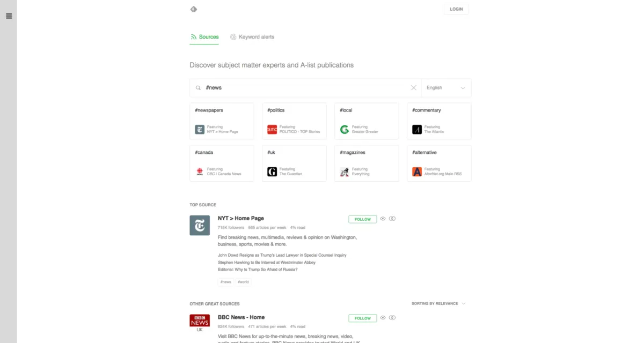
Task: Clear the #news search query
Action: click(x=414, y=88)
